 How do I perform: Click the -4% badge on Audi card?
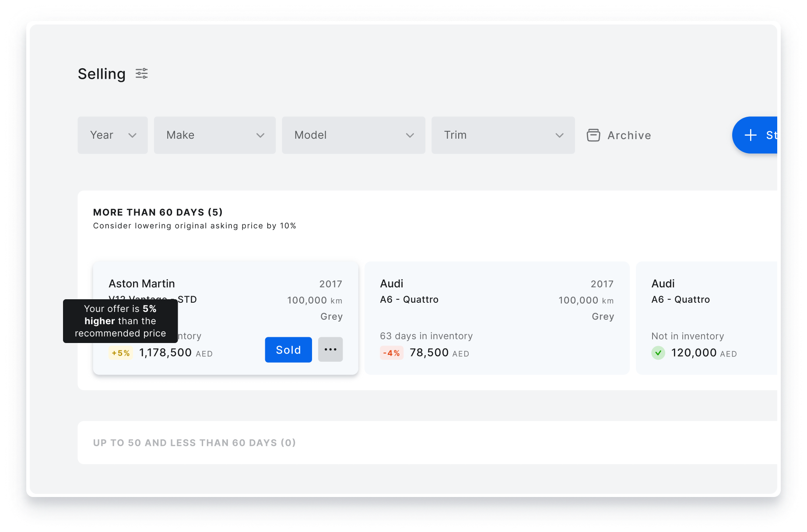coord(392,353)
